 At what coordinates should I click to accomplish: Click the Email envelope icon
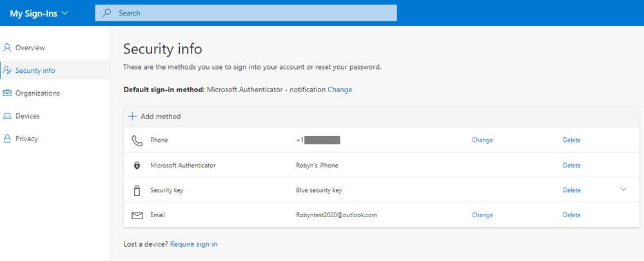(x=137, y=215)
